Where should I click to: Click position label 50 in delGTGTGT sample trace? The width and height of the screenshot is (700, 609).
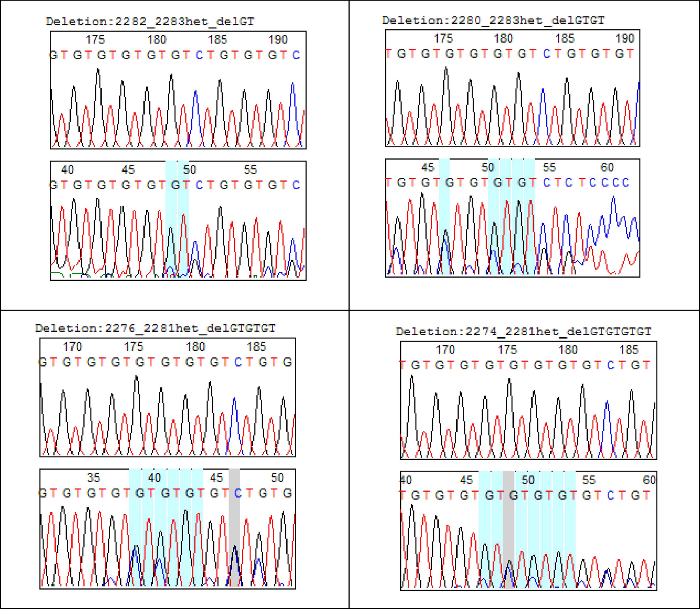[x=277, y=478]
